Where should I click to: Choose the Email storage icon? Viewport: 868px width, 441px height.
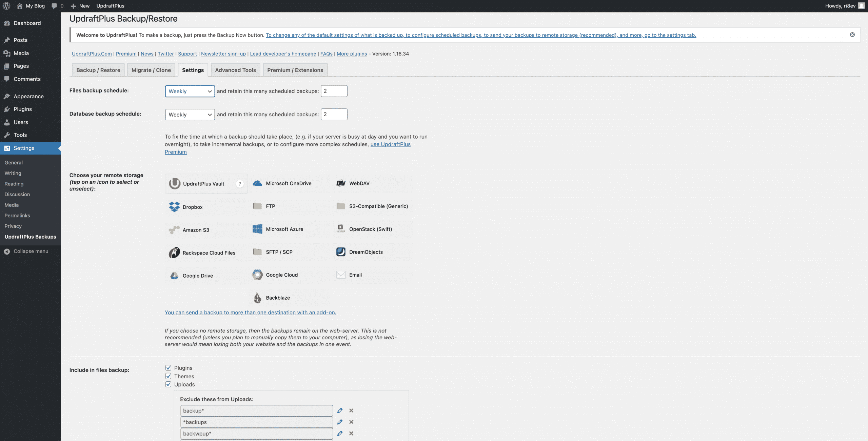(341, 275)
